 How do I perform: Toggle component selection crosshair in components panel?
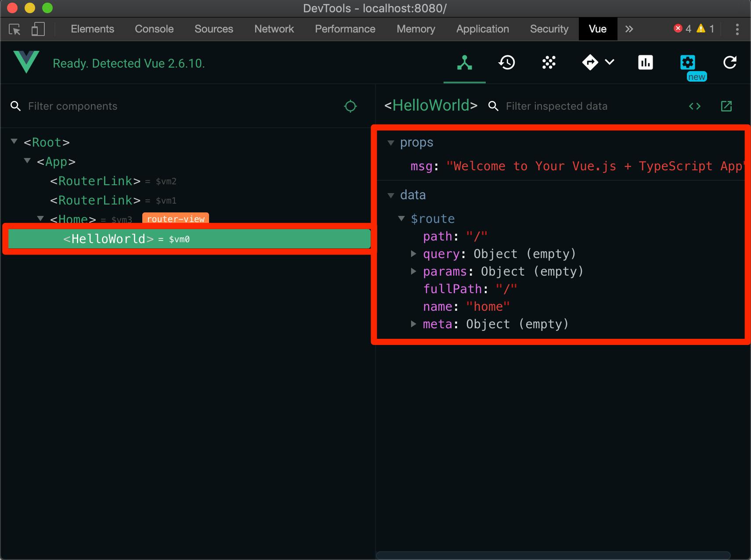click(350, 106)
